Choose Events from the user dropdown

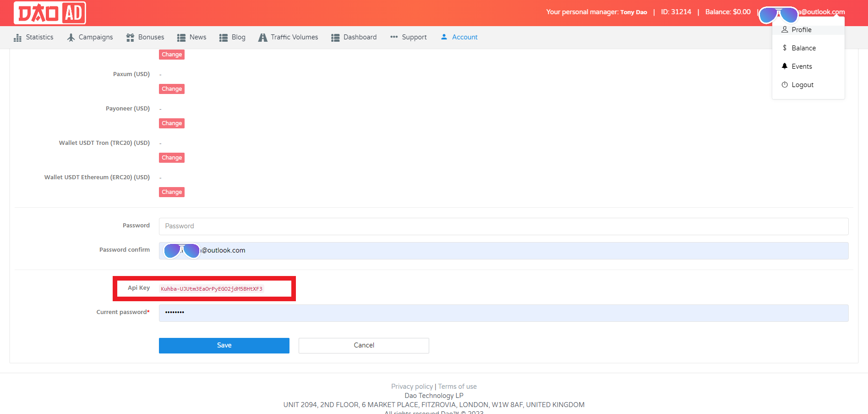click(802, 66)
